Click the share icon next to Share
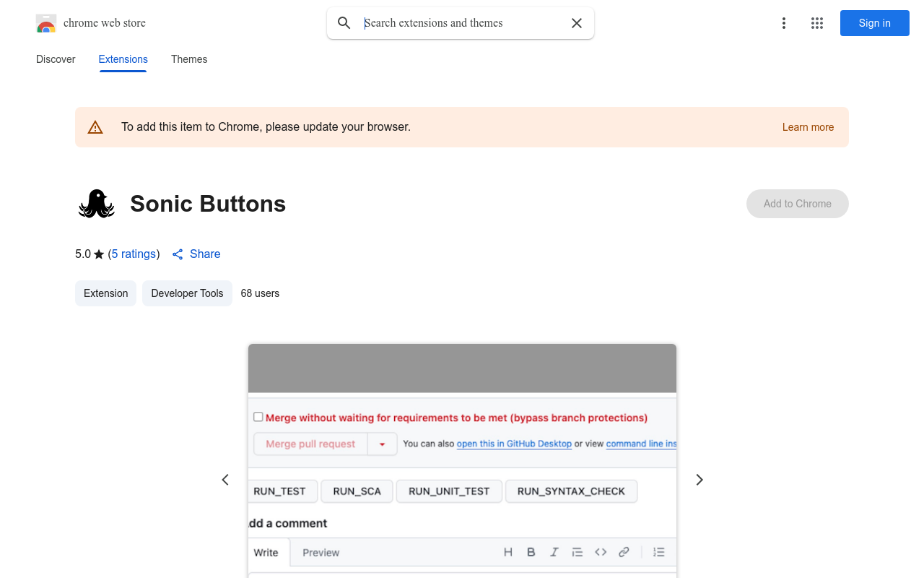Image resolution: width=924 pixels, height=578 pixels. point(178,254)
